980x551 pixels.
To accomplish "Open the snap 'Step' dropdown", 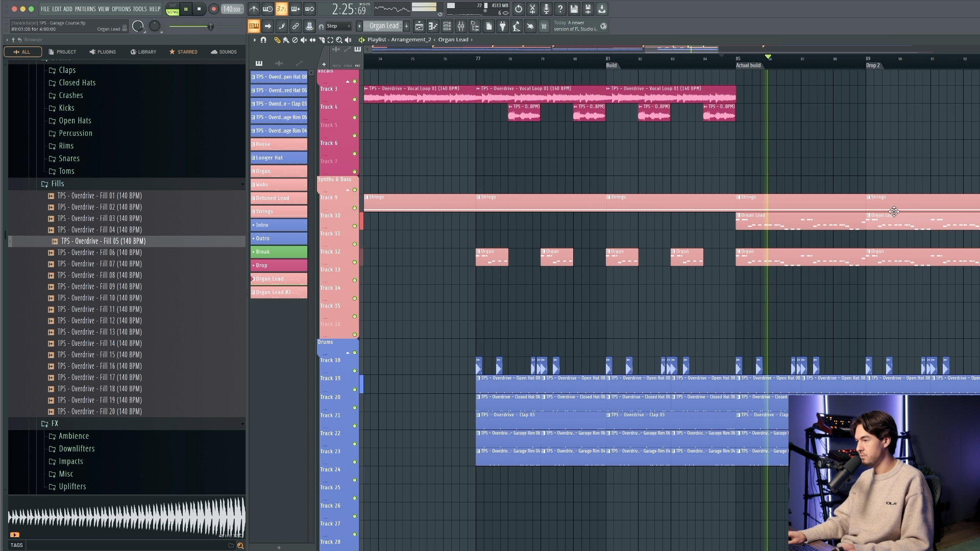I will 337,26.
